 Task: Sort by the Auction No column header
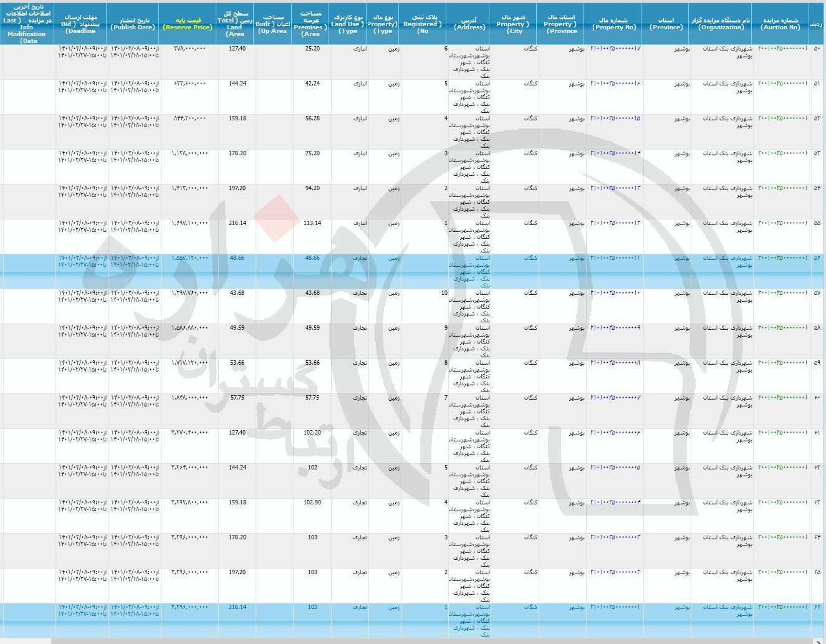point(780,24)
